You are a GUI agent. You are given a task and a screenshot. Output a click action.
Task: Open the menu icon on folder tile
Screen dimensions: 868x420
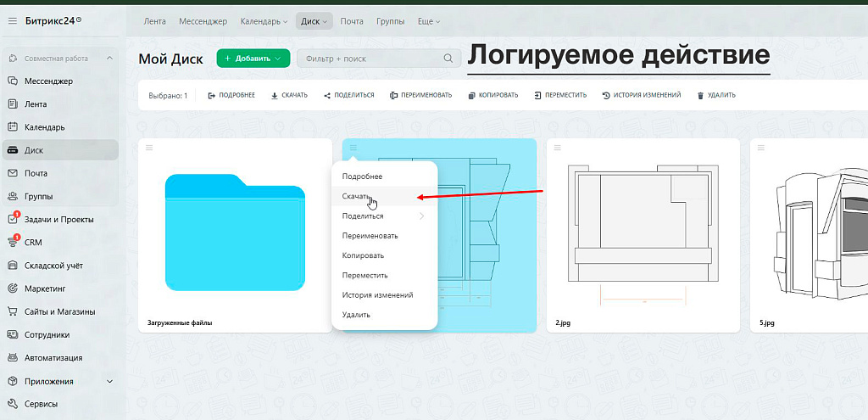pyautogui.click(x=149, y=148)
